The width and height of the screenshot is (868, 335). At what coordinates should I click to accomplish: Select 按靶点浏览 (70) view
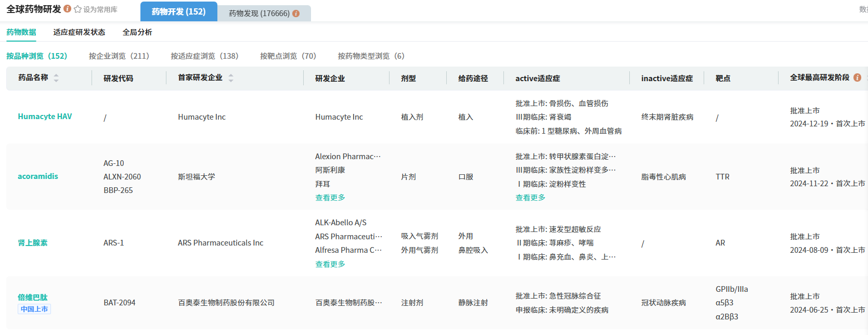pos(288,56)
